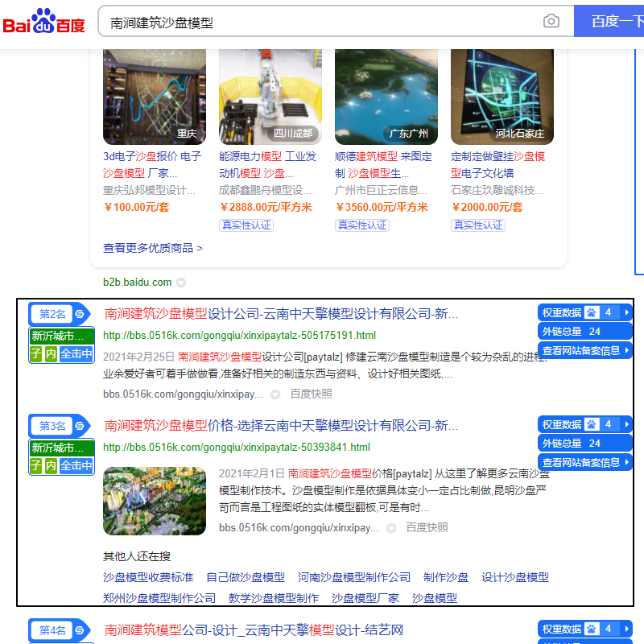
Task: Expand 查看网站备案信息 for third result
Action: (x=584, y=462)
